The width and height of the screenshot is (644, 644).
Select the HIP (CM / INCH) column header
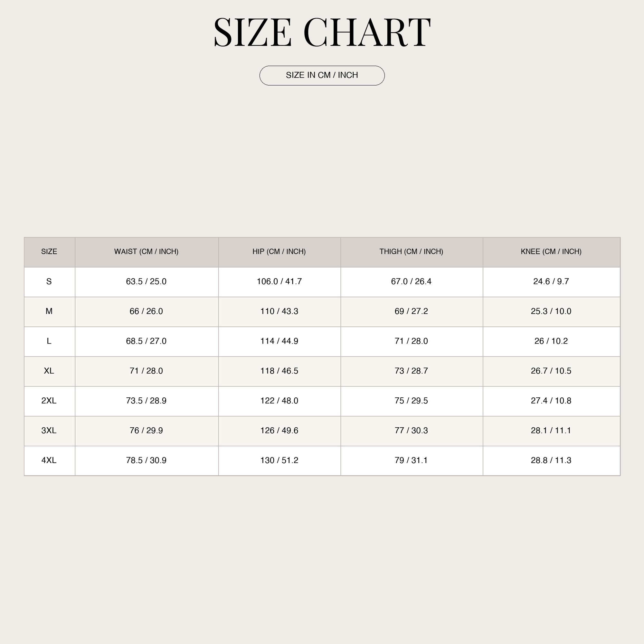point(279,252)
